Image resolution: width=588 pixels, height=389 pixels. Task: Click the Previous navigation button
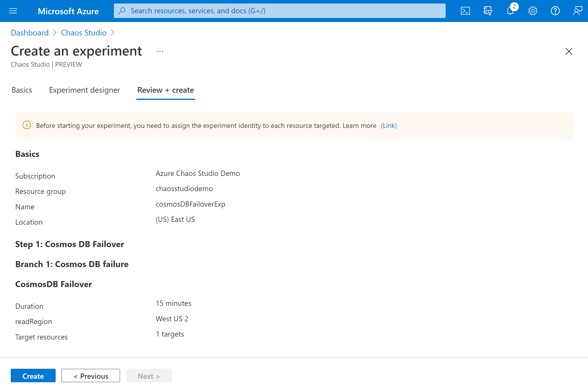[x=91, y=376]
